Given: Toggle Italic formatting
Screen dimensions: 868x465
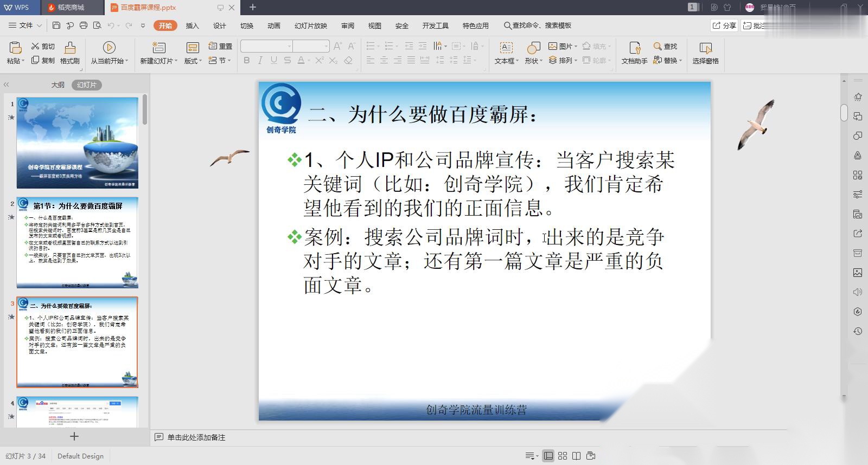Looking at the screenshot, I should click(260, 60).
